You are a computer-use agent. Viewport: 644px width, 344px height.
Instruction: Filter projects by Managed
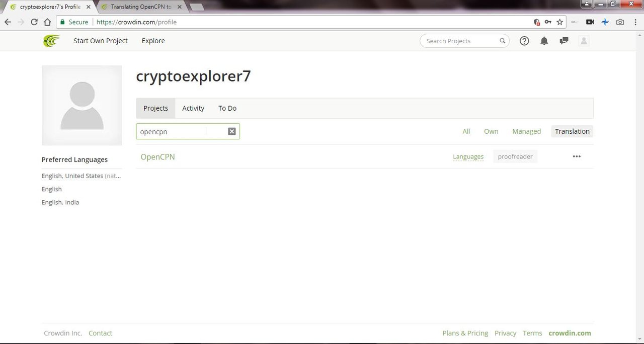(x=526, y=131)
